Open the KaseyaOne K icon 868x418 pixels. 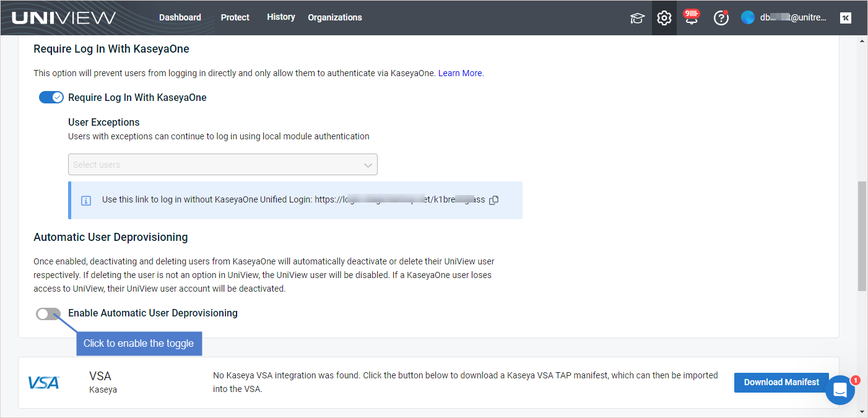(846, 18)
